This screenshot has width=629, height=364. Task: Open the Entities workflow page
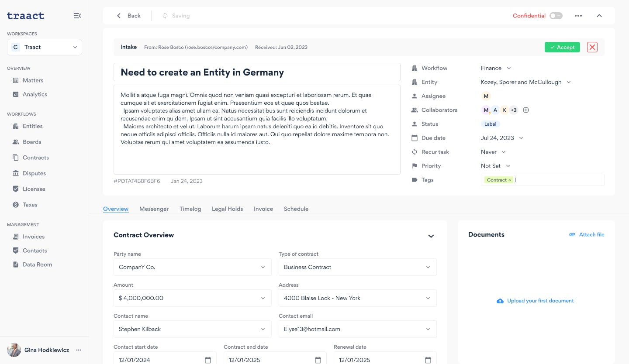point(32,126)
